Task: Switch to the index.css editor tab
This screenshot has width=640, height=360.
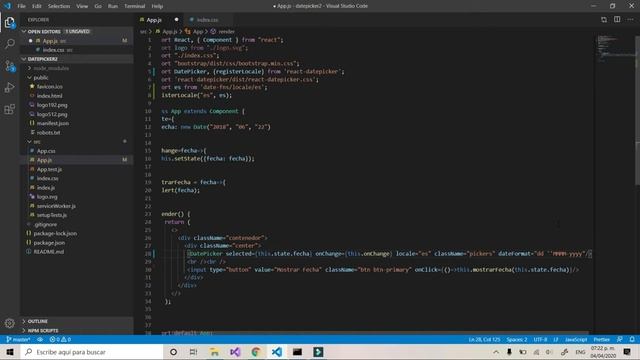Action: coord(208,20)
